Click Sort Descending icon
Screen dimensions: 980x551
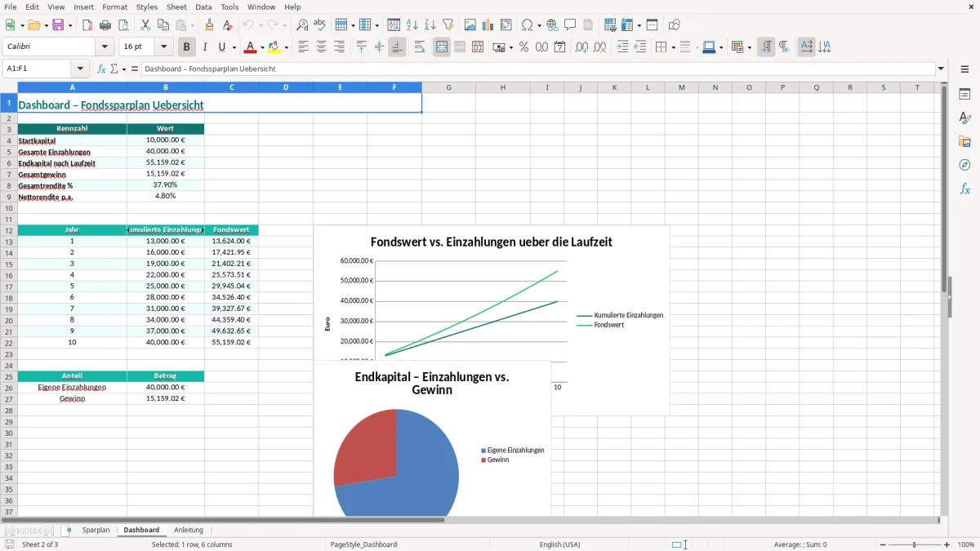[430, 25]
